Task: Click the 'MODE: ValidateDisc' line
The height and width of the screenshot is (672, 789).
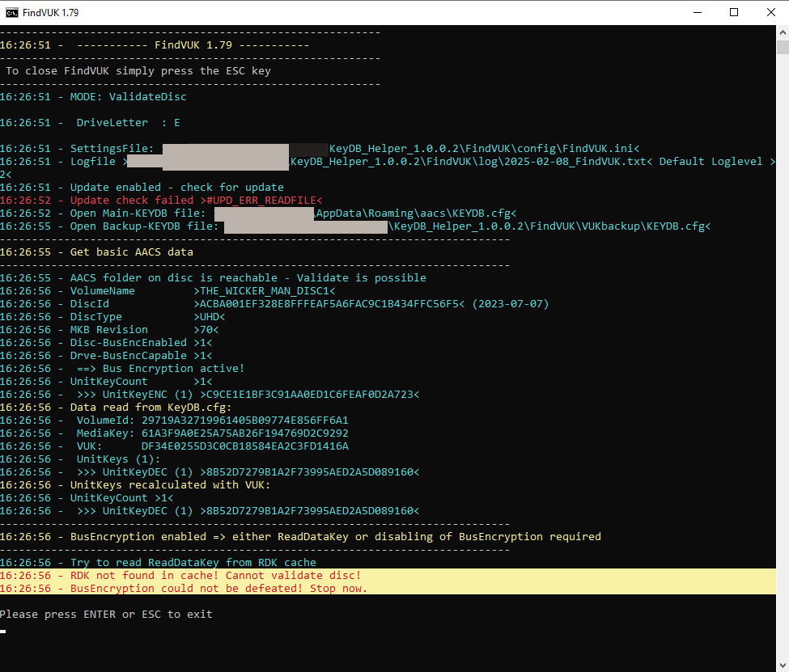Action: 128,96
